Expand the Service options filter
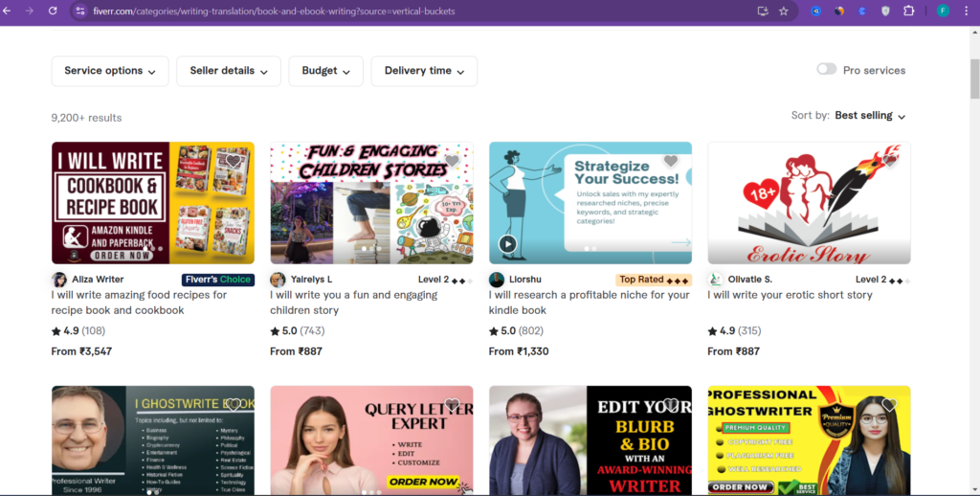 pyautogui.click(x=110, y=71)
